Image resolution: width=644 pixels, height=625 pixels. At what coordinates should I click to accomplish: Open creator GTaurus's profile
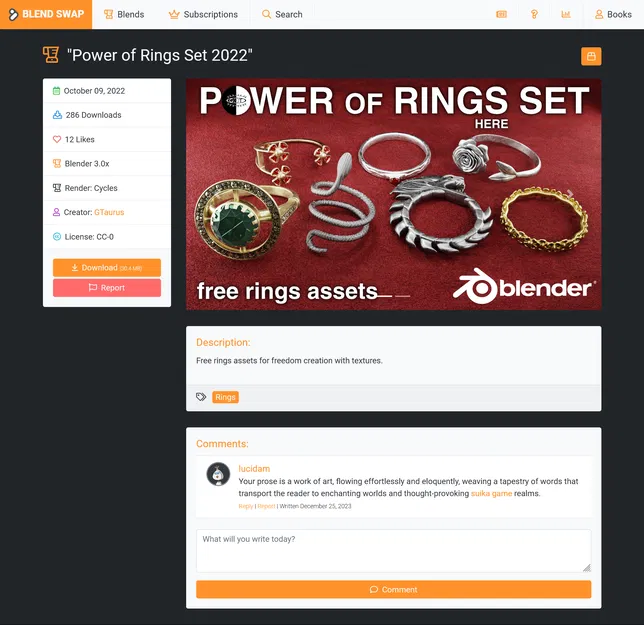point(109,212)
